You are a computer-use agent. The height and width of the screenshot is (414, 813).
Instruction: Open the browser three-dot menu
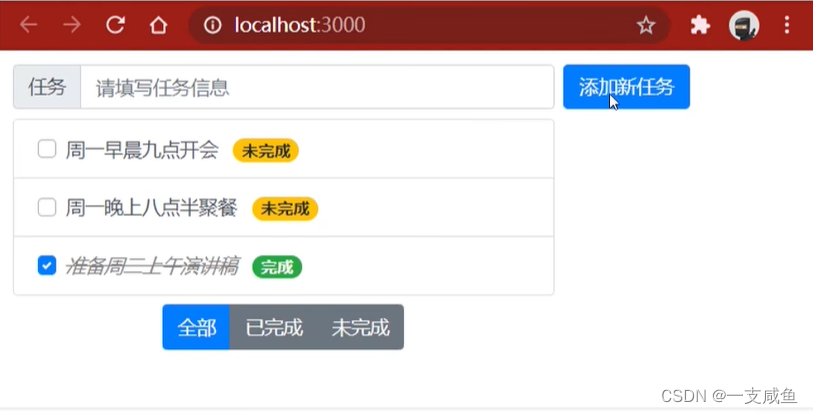click(787, 24)
